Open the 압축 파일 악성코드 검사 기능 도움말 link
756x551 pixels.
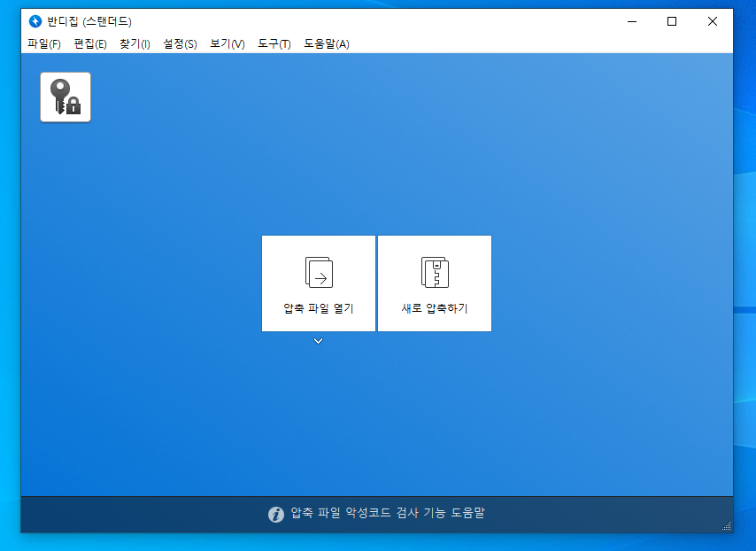coord(387,513)
